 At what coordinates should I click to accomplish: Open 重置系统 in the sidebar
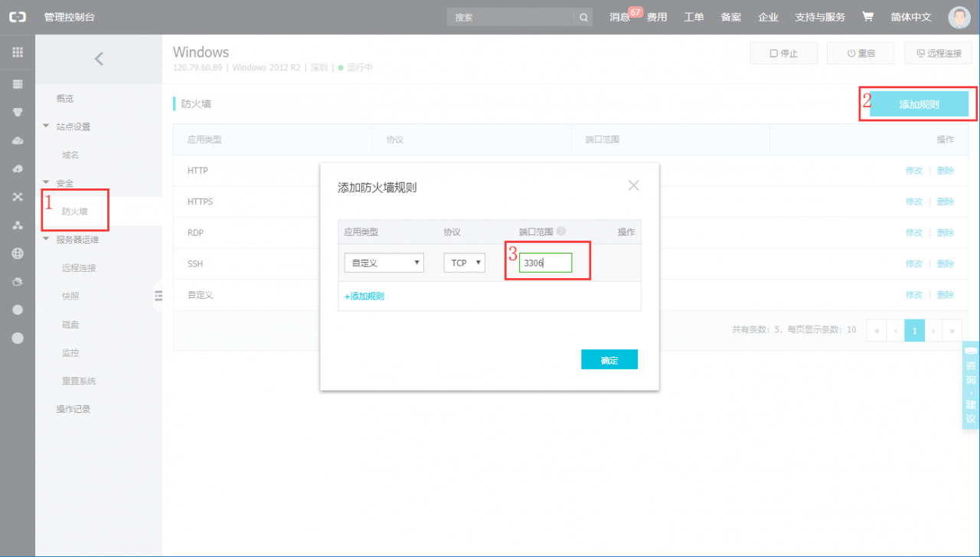79,381
